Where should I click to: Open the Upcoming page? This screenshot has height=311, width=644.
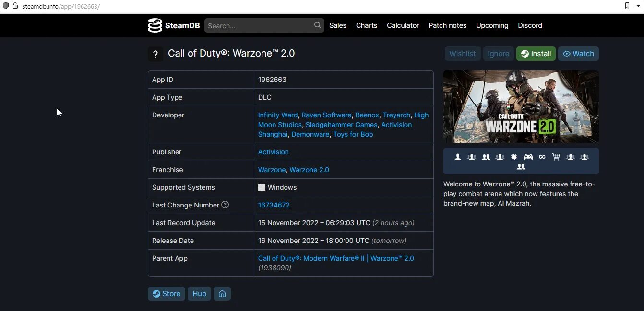(492, 25)
